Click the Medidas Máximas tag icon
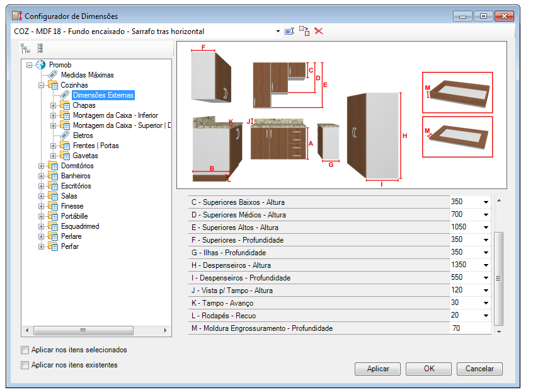This screenshot has width=533, height=392. coord(53,75)
